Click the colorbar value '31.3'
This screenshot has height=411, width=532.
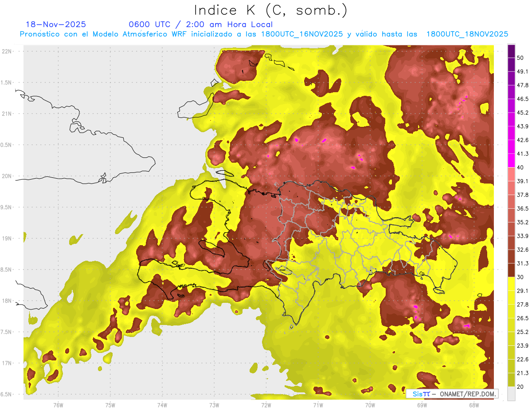(523, 263)
